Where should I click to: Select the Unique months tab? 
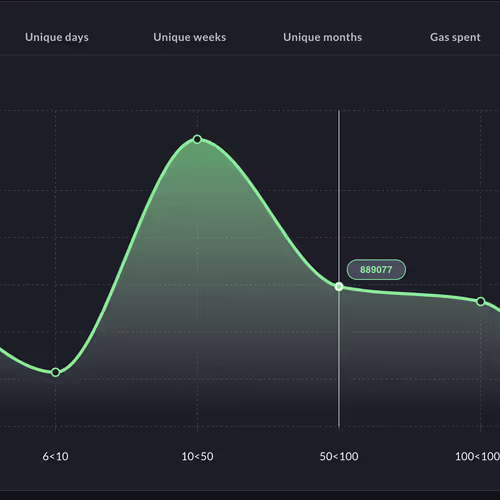(x=323, y=37)
